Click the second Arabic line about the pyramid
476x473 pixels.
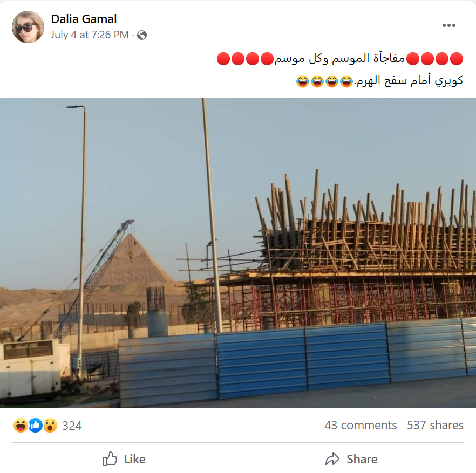point(379,81)
